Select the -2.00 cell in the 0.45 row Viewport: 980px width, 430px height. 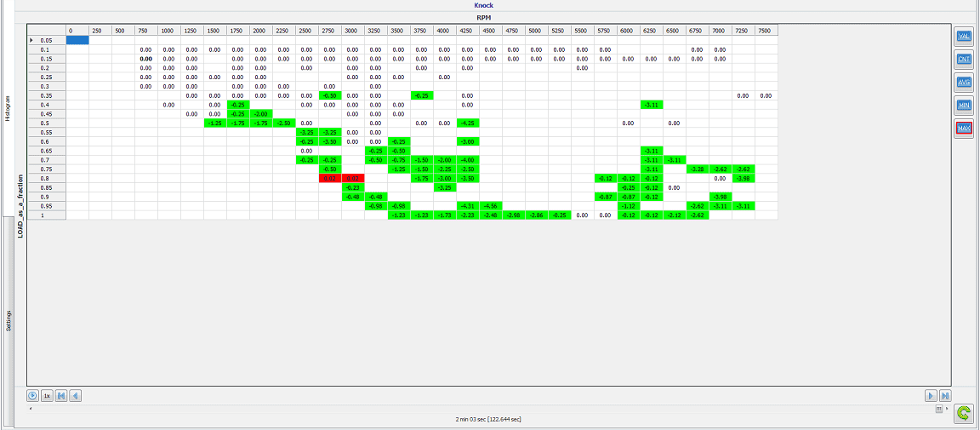(x=260, y=114)
